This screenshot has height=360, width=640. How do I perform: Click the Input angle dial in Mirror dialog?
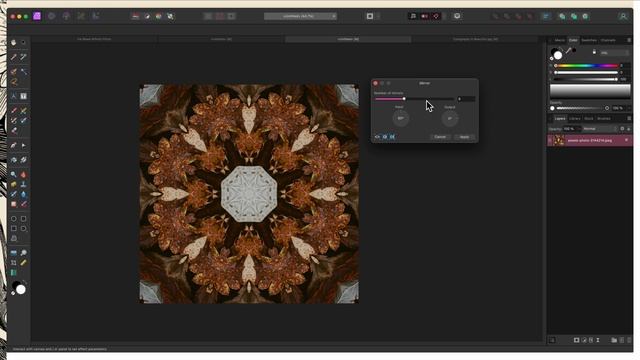[400, 118]
